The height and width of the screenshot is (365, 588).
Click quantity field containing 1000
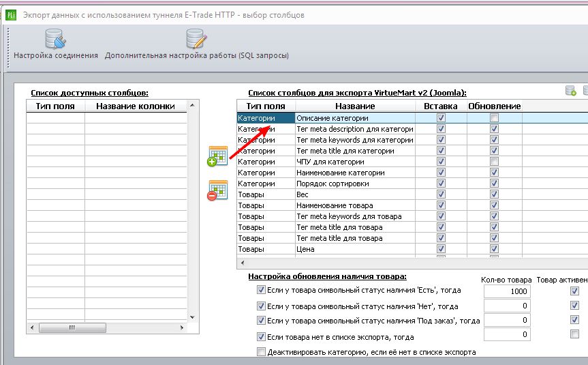(x=507, y=291)
